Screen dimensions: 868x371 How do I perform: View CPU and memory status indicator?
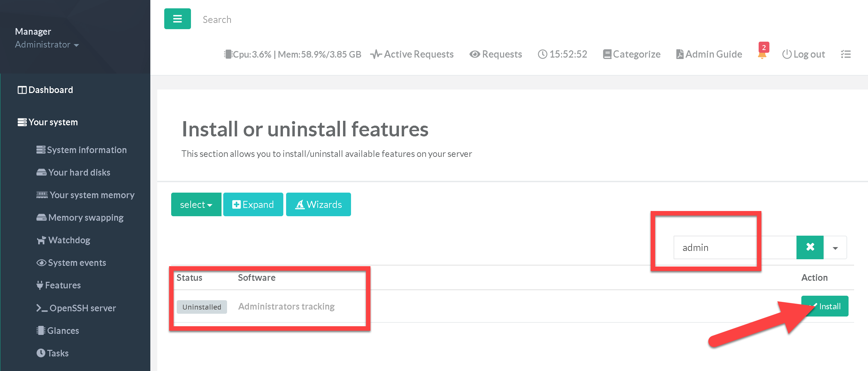(292, 54)
